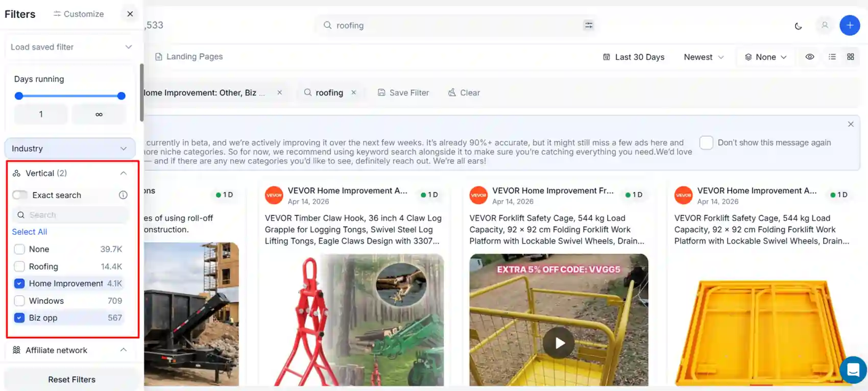Click the layers icon beside None

pos(749,57)
